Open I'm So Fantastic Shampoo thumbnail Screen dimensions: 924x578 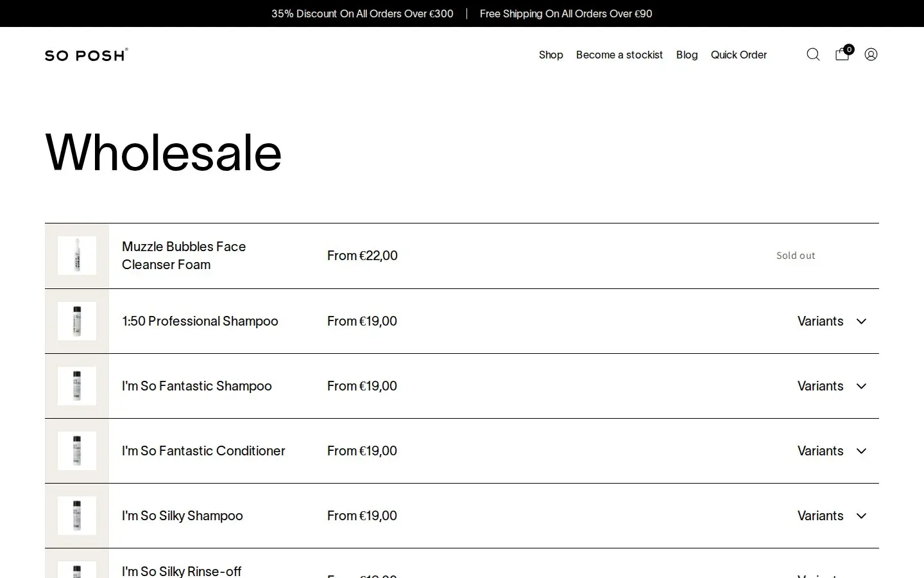77,386
